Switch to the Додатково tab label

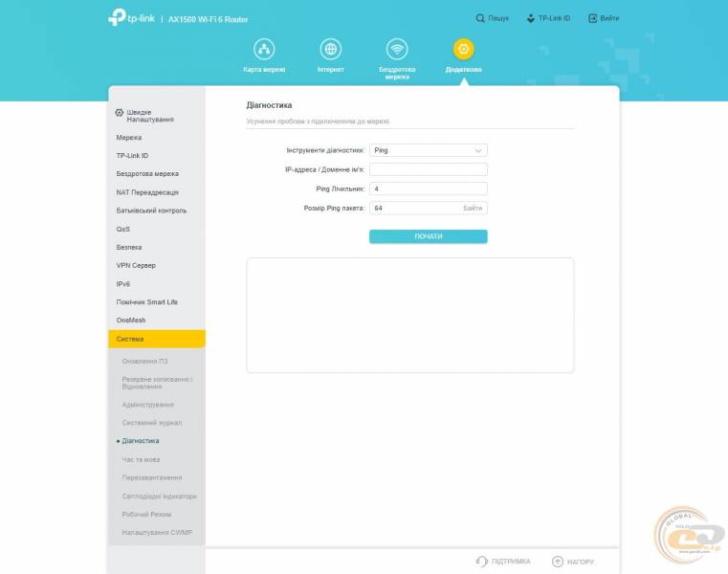pyautogui.click(x=463, y=70)
